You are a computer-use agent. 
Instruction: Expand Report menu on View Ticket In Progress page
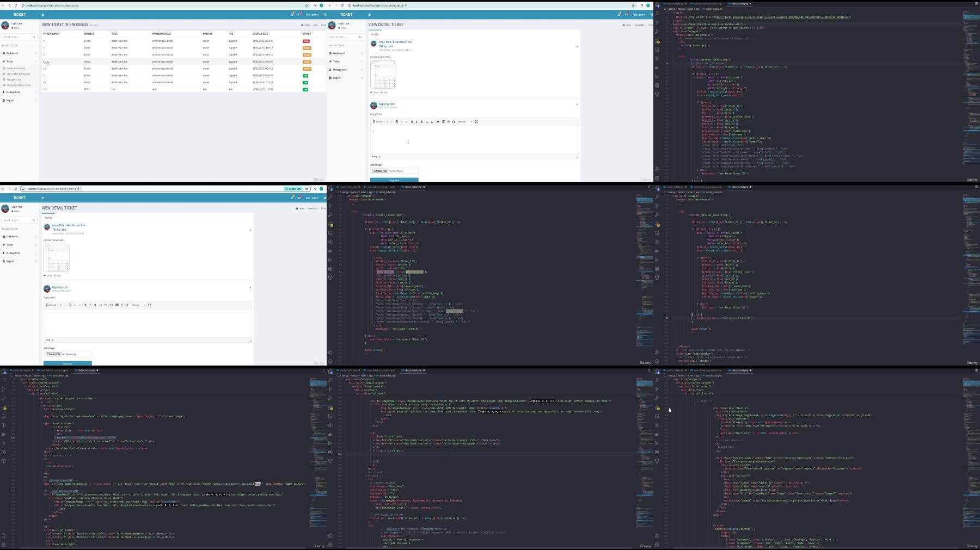coord(19,100)
